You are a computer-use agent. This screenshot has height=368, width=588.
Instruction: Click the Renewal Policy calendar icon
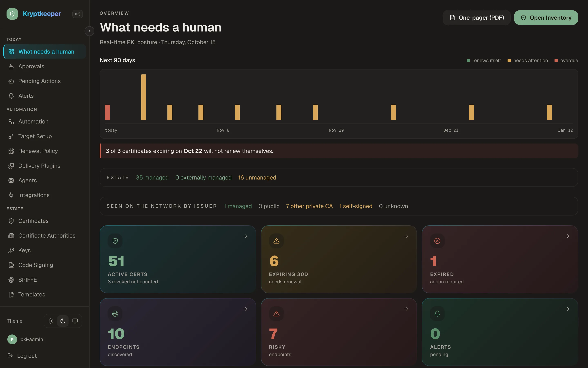point(11,151)
